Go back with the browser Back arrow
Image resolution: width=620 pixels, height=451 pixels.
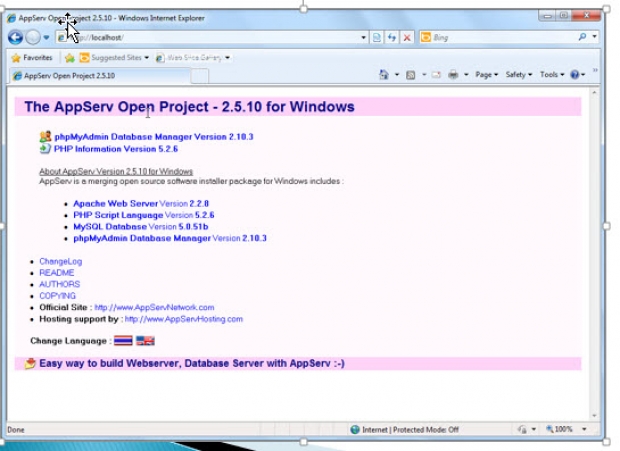click(x=15, y=38)
